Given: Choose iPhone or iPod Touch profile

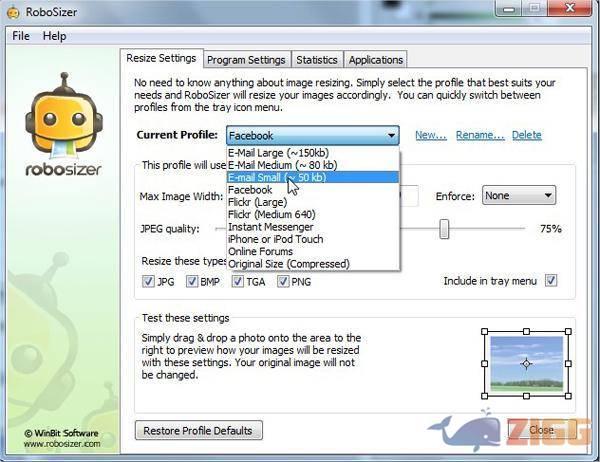Looking at the screenshot, I should click(x=276, y=239).
